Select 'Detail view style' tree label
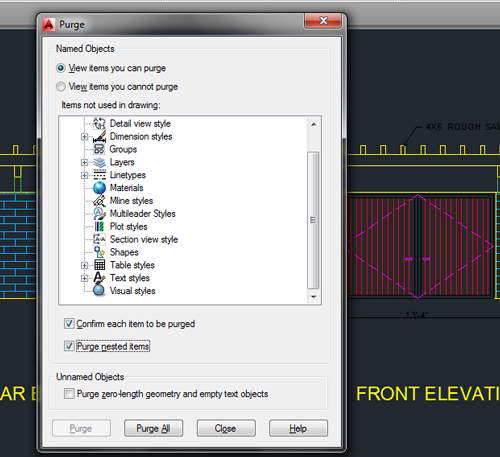The height and width of the screenshot is (457, 500). pyautogui.click(x=140, y=124)
